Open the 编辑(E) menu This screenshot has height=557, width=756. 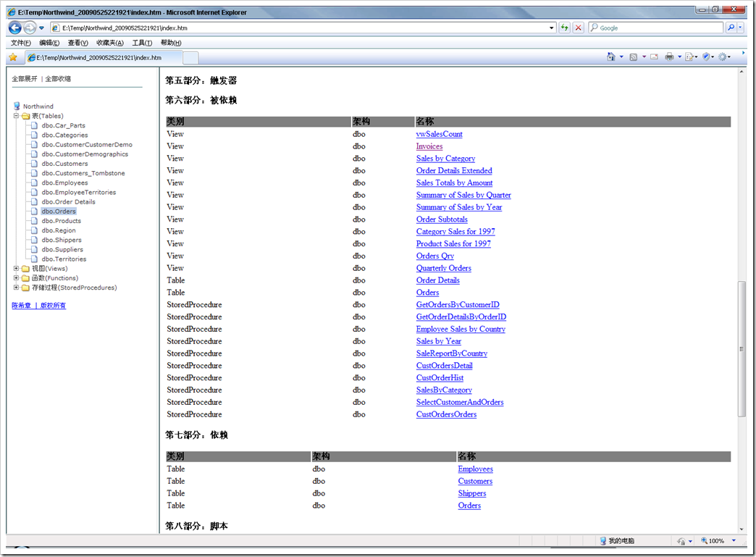[49, 43]
